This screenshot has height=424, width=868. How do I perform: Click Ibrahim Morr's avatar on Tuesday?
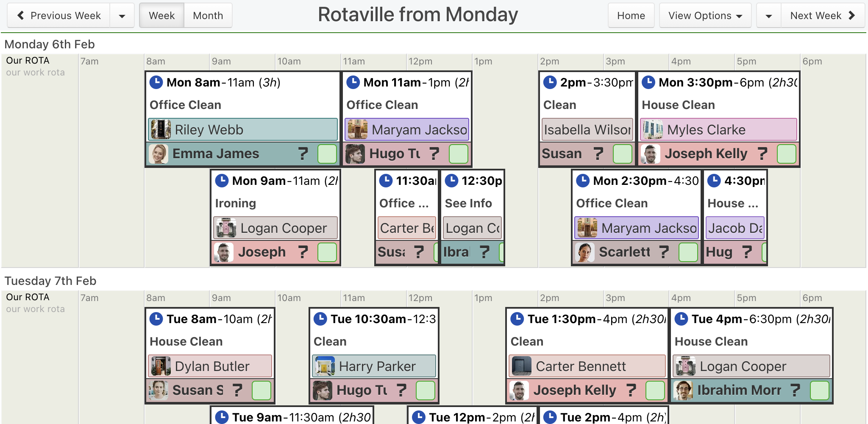683,391
